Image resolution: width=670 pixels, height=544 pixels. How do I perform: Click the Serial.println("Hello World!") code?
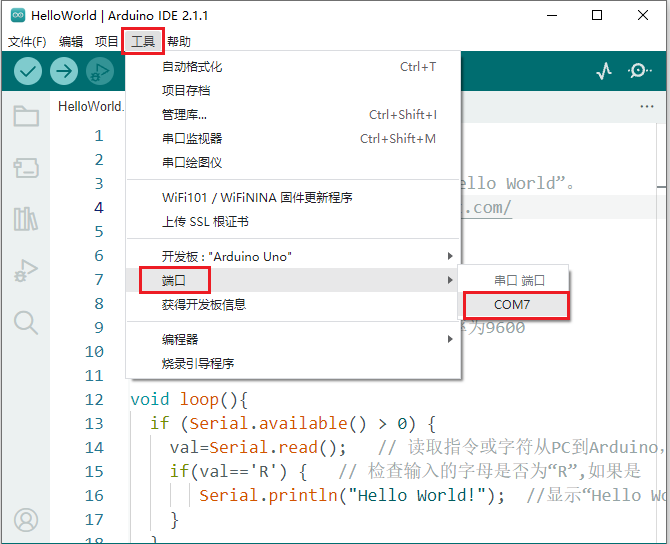coord(351,495)
